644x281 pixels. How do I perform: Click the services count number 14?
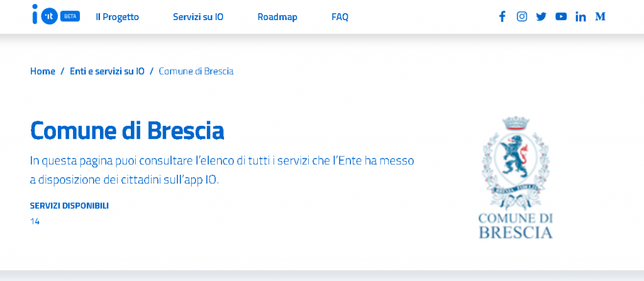[35, 221]
